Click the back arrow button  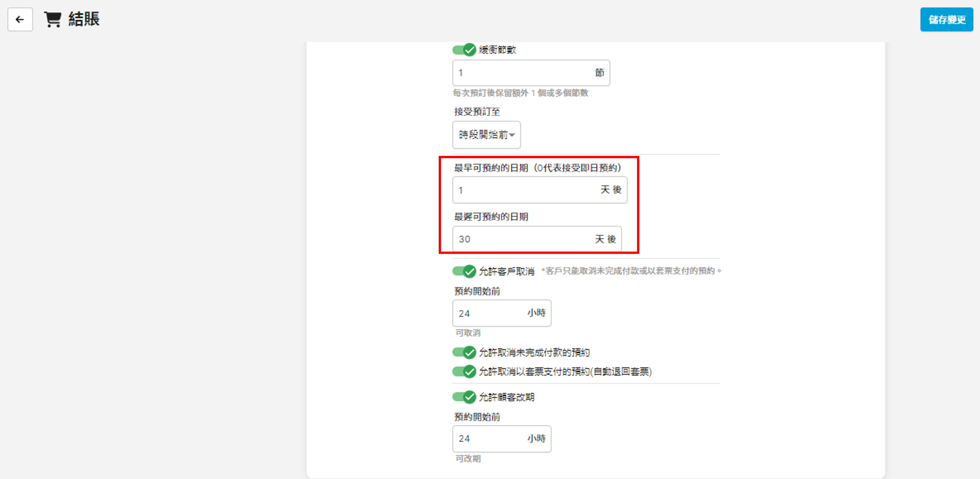(20, 20)
